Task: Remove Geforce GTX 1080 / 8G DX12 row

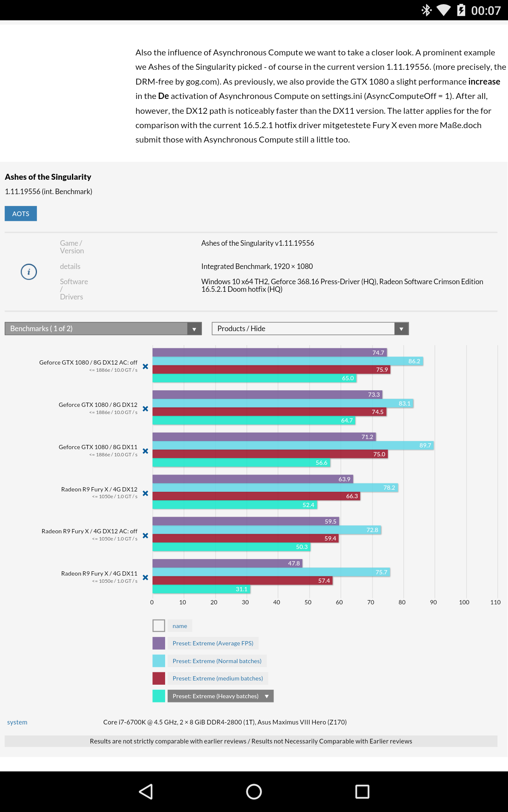Action: [145, 409]
